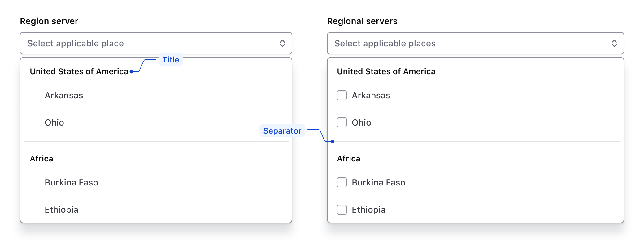644x243 pixels.
Task: Click the Title annotation label
Action: pos(170,60)
